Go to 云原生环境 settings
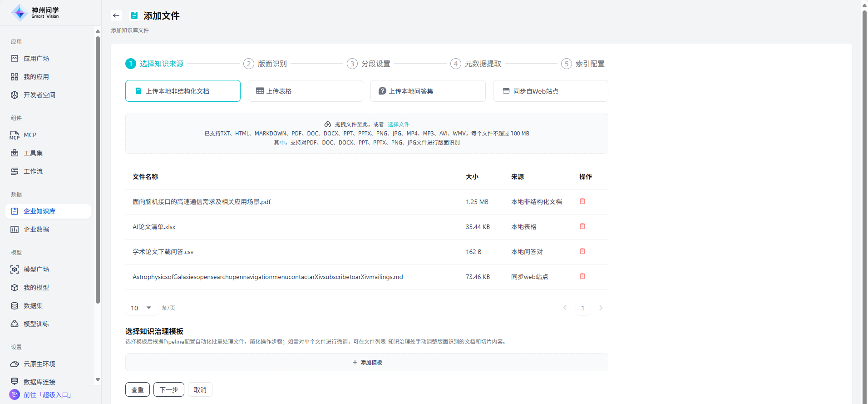The width and height of the screenshot is (868, 404). [39, 364]
